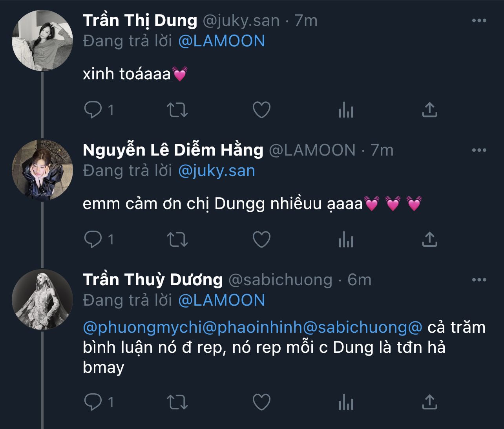Retweet Trần Thị Dung's "xinh toáaaa" tweet

(x=177, y=110)
